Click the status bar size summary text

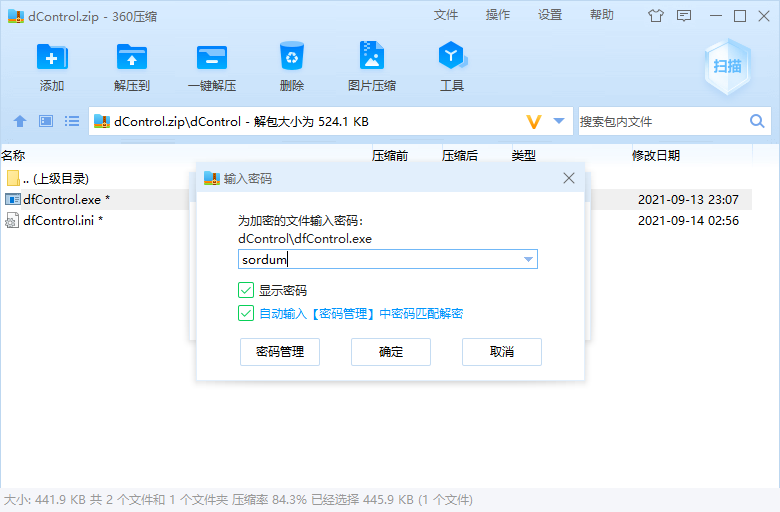[x=239, y=500]
